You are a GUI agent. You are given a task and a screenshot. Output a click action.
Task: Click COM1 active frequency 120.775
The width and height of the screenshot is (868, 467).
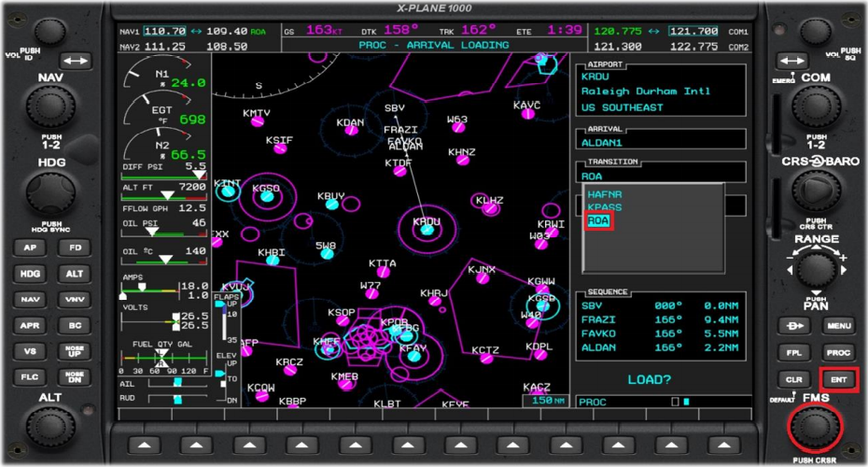pos(618,31)
